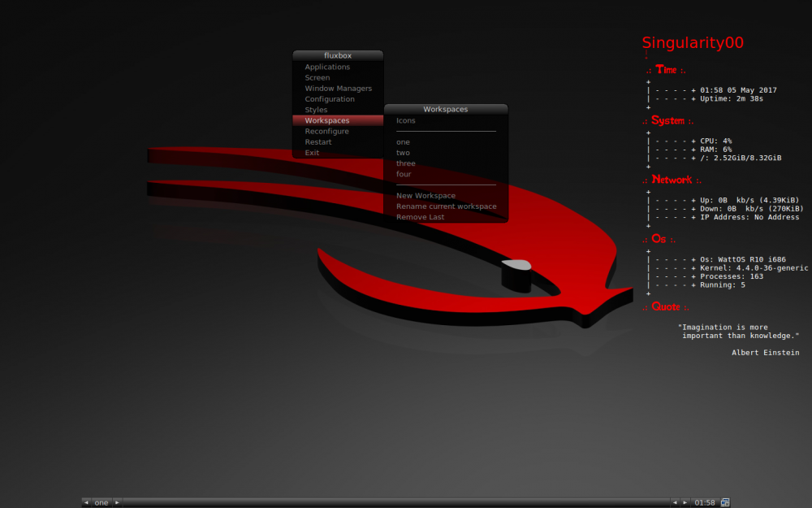Open the Styles submenu
812x508 pixels.
(338, 110)
